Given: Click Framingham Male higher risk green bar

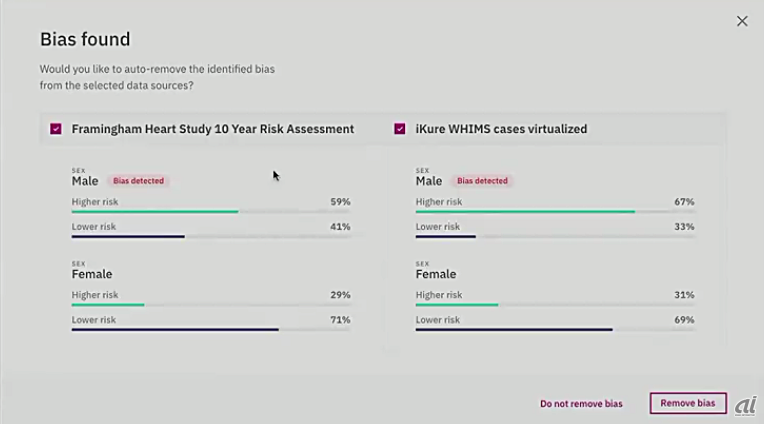Looking at the screenshot, I should click(154, 212).
